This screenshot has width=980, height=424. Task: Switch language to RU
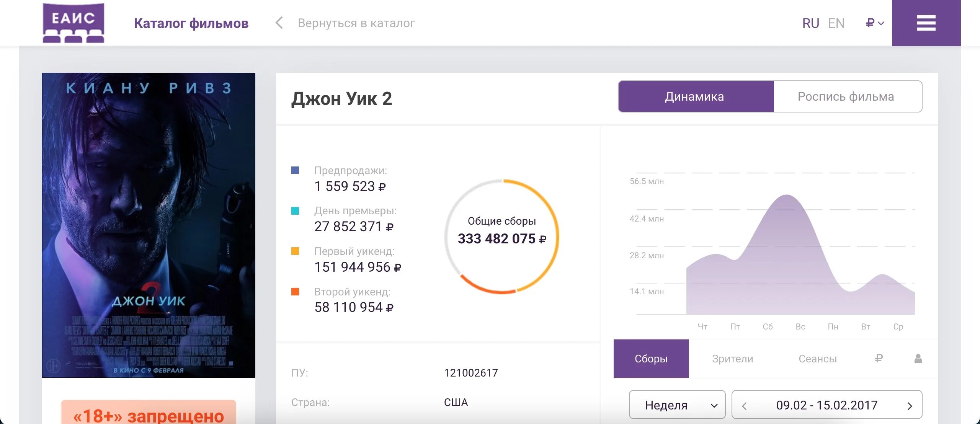(810, 23)
